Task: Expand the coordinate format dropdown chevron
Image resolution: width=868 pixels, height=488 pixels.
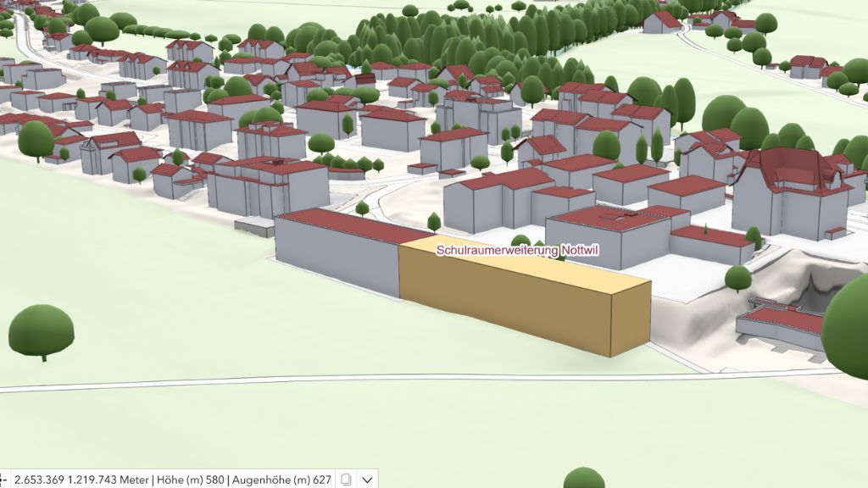Action: pyautogui.click(x=368, y=480)
